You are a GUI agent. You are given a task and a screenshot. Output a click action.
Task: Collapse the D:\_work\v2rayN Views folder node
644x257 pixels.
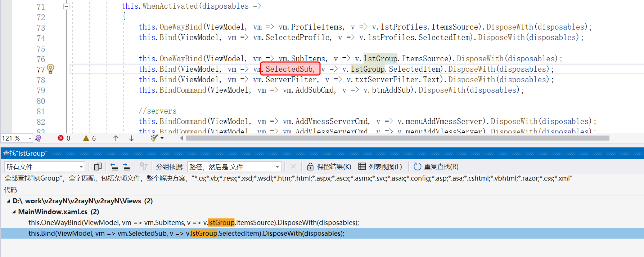click(8, 201)
